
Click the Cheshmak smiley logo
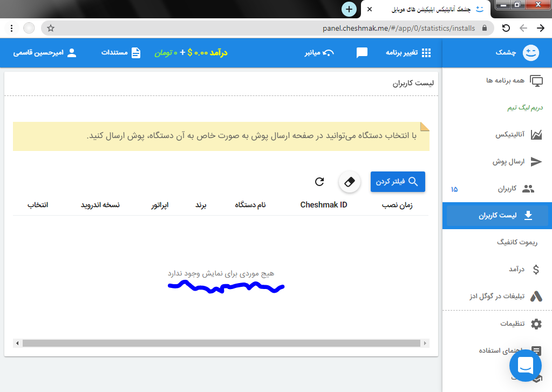531,53
